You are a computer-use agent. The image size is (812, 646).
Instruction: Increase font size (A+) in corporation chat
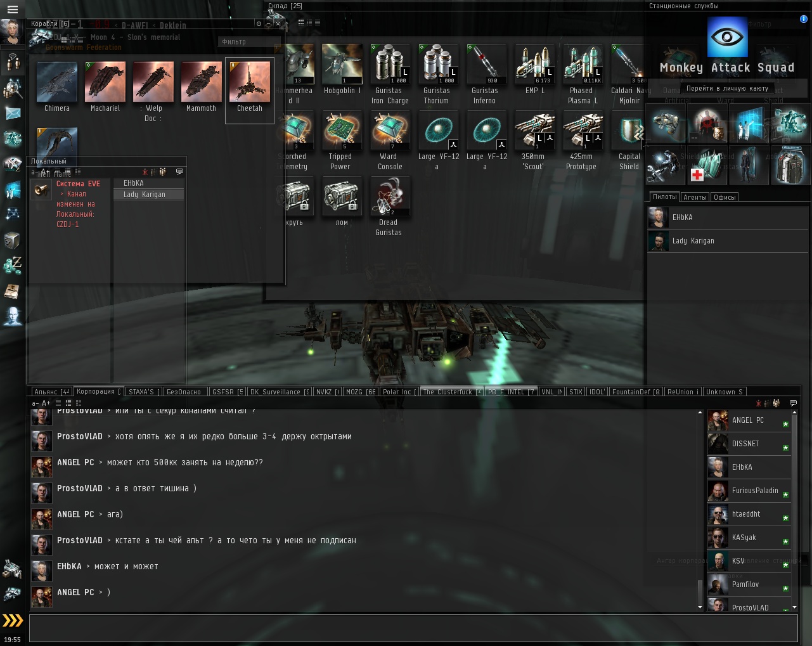tap(46, 403)
